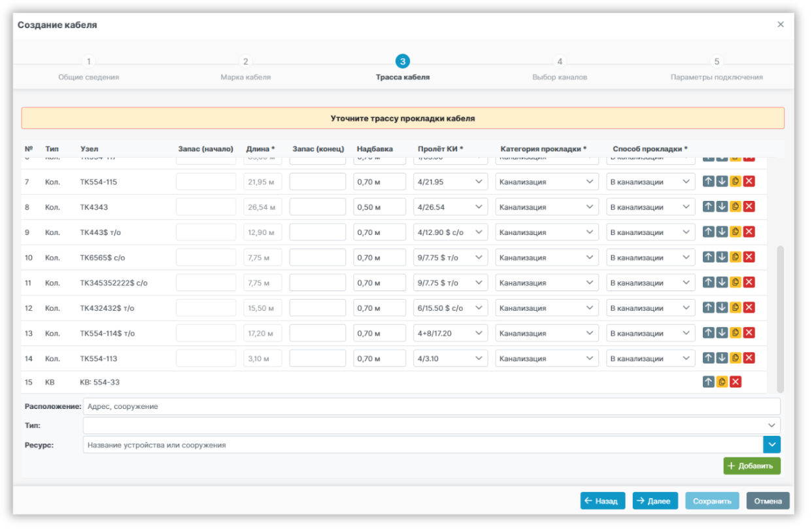The width and height of the screenshot is (812, 532).
Task: Move row 11 TK345352222$ с/о up
Action: [709, 283]
